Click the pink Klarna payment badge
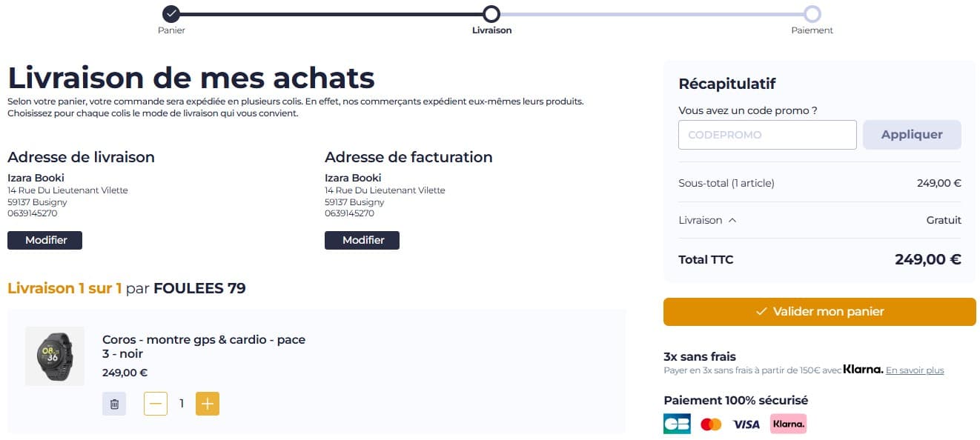Viewport: 980px width, 440px height. (788, 424)
